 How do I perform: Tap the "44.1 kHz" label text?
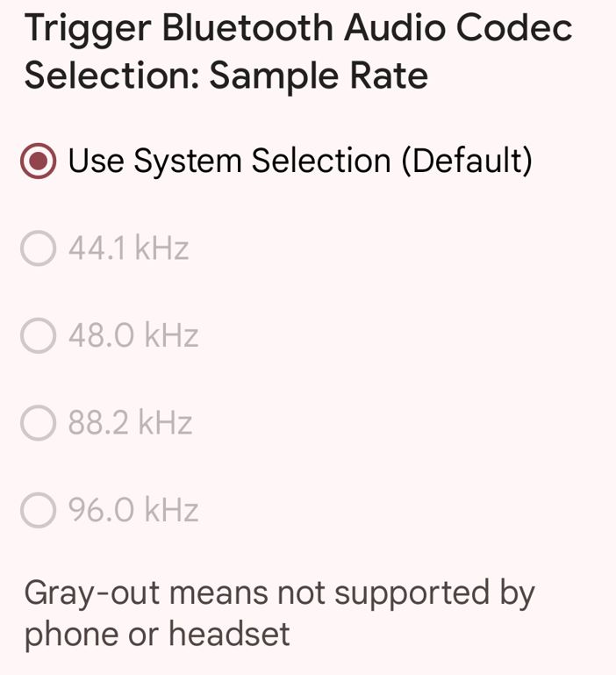(x=128, y=248)
